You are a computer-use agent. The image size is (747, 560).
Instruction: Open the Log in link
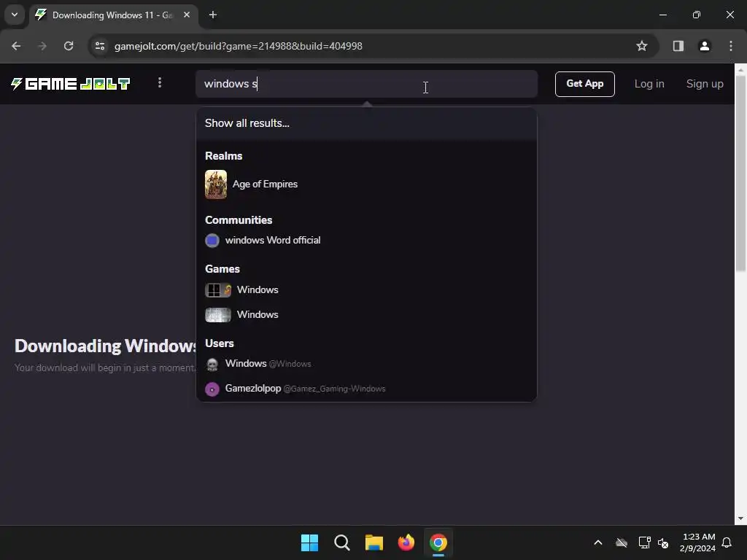click(649, 84)
